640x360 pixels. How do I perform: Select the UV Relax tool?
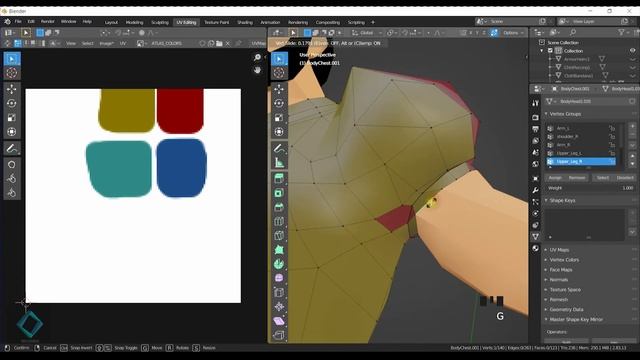[11, 179]
